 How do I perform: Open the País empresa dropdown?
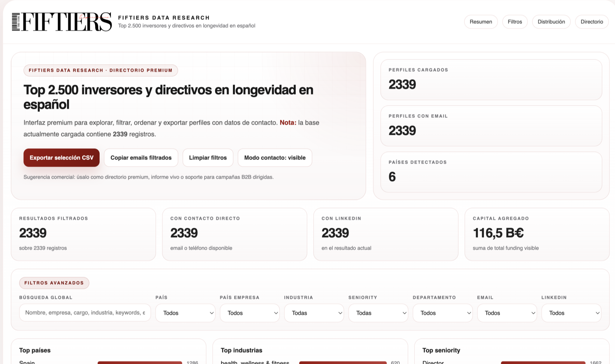(x=249, y=313)
